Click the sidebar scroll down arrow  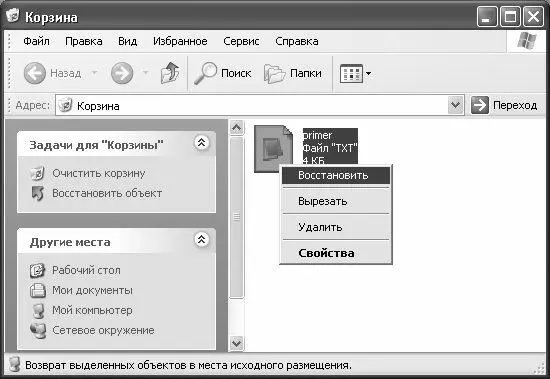pyautogui.click(x=236, y=343)
